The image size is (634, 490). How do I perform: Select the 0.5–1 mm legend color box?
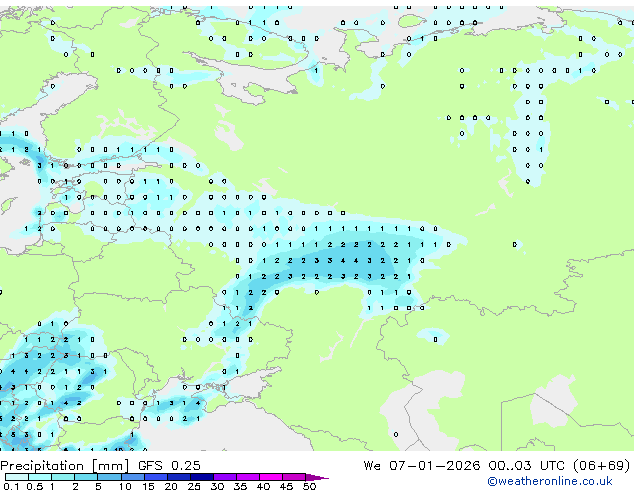[x=40, y=477]
